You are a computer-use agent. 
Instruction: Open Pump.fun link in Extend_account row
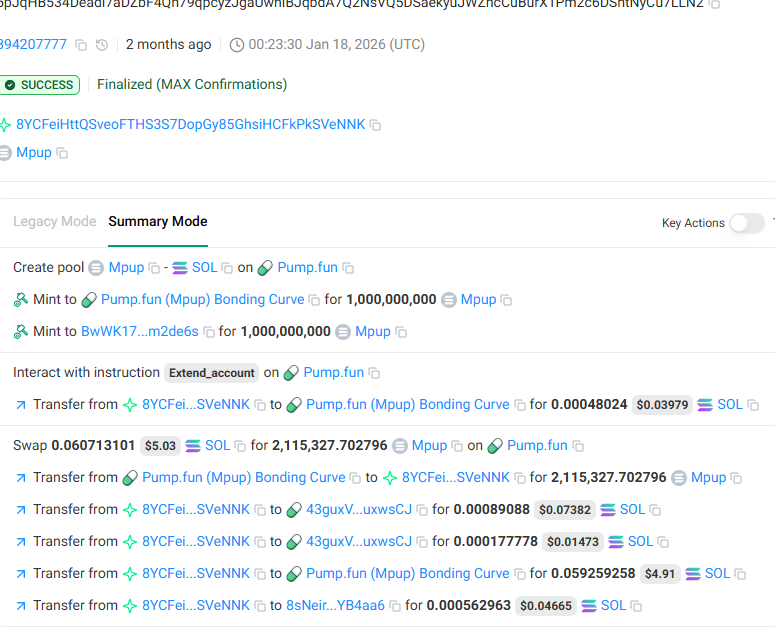click(334, 373)
